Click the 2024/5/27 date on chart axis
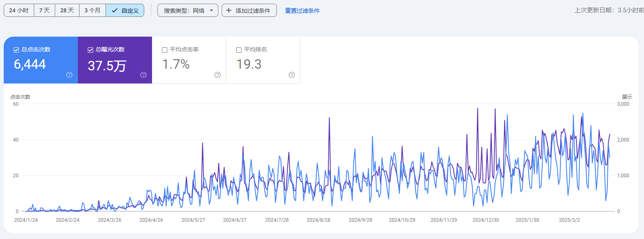The image size is (644, 239). click(x=193, y=220)
